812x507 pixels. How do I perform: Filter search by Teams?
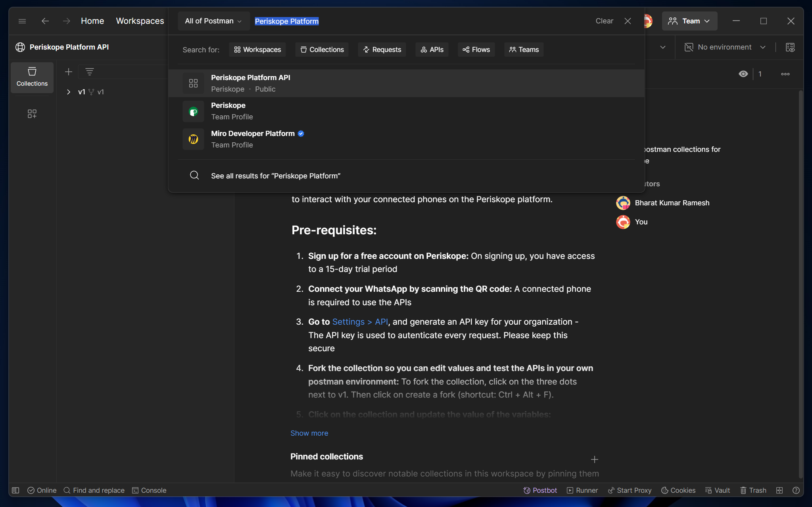524,50
